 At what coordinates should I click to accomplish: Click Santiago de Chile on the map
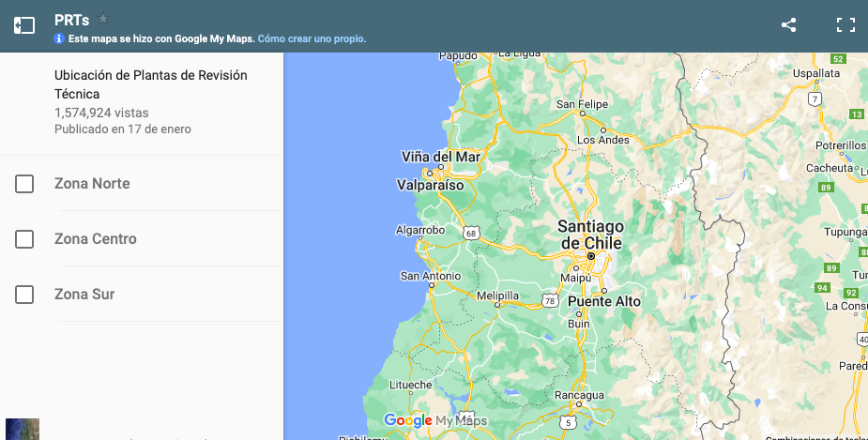[590, 235]
